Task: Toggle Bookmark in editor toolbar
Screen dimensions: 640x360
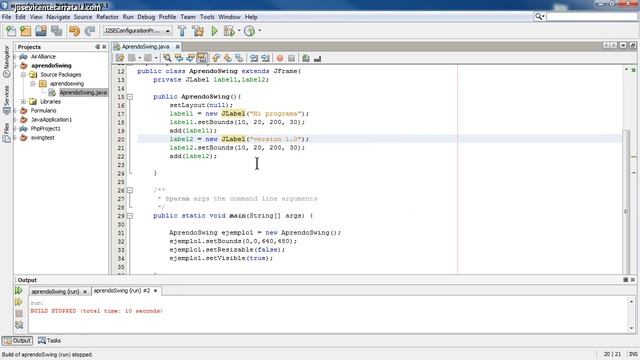Action: point(239,58)
